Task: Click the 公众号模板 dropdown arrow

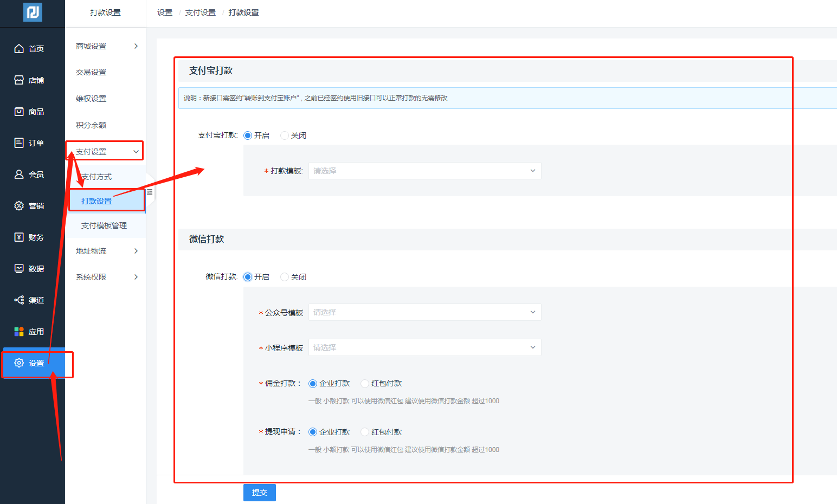Action: pyautogui.click(x=533, y=312)
